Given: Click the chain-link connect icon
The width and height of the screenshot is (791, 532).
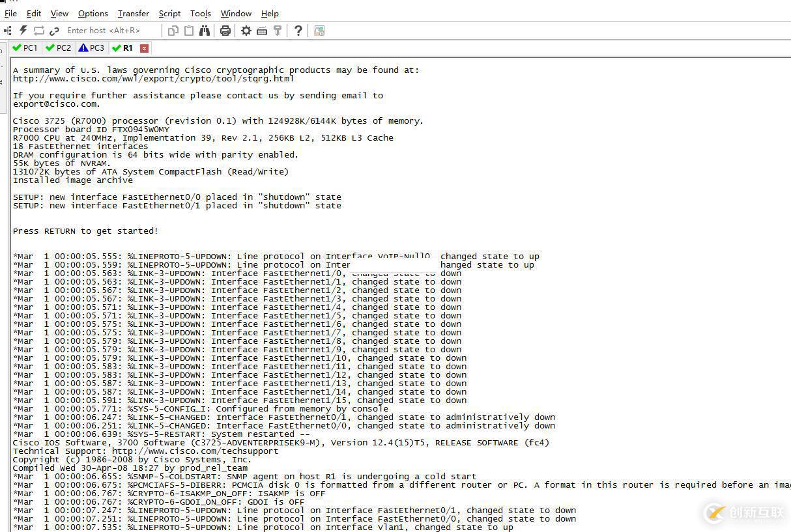Looking at the screenshot, I should 54,31.
